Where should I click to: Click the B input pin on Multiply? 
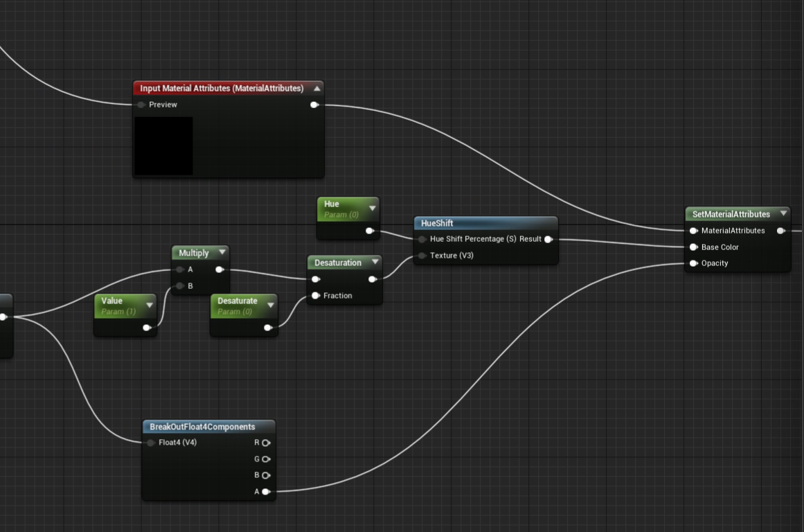(179, 285)
